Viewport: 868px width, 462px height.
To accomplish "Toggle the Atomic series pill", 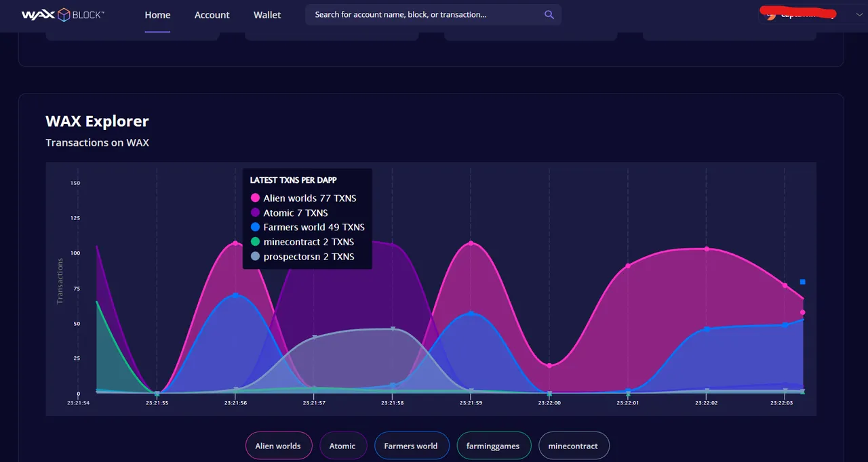I will [x=342, y=446].
